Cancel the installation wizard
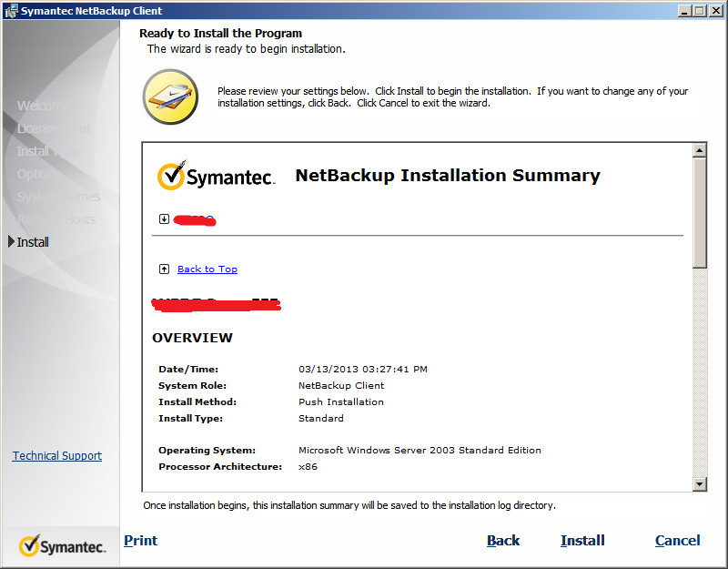This screenshot has width=728, height=569. [x=677, y=540]
